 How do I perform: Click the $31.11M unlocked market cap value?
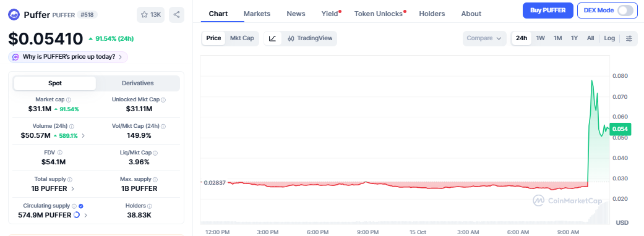(139, 109)
